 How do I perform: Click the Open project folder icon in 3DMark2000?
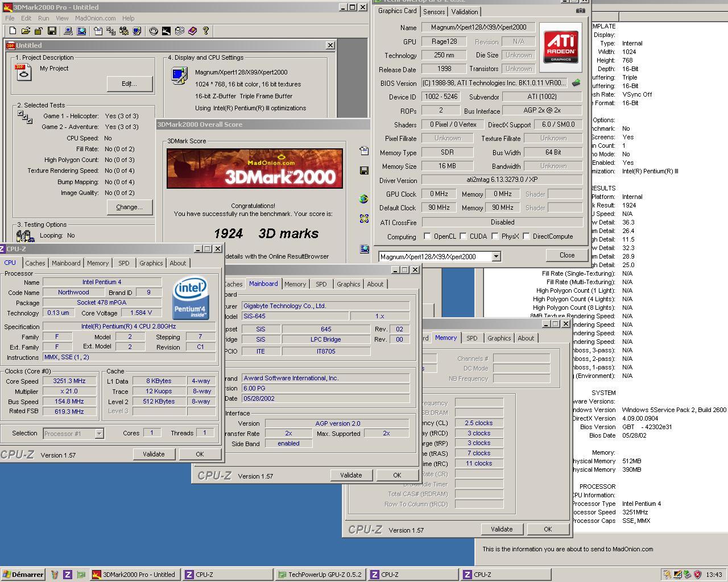coord(25,31)
